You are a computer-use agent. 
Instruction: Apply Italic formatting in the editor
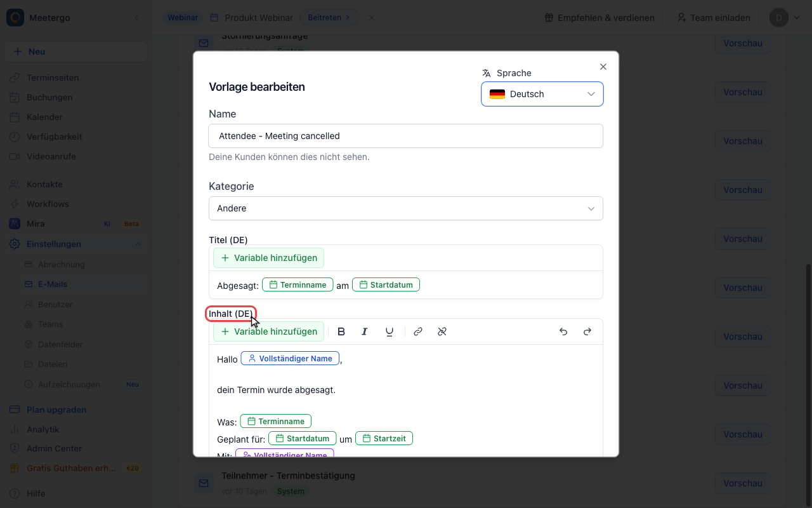pyautogui.click(x=365, y=331)
